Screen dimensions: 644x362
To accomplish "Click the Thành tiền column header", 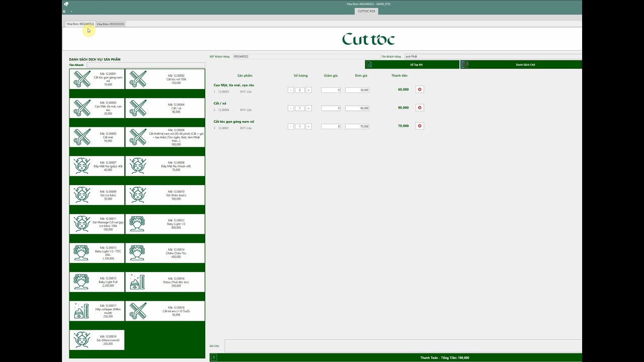I will 399,75.
